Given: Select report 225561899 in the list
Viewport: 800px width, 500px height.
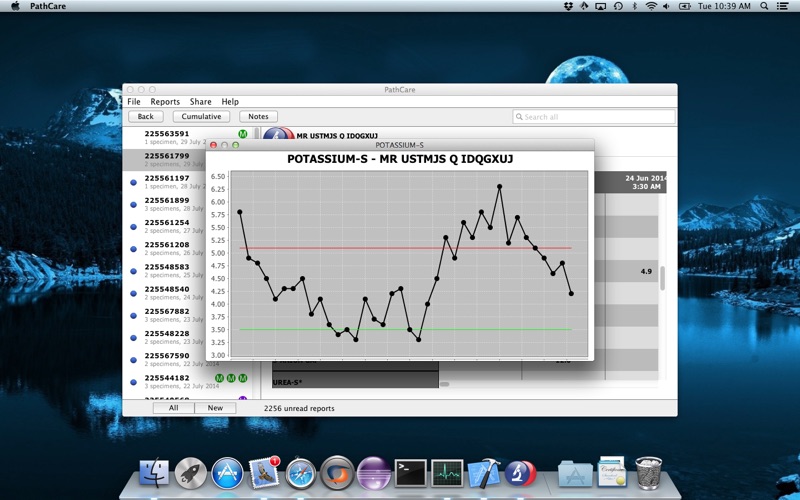Looking at the screenshot, I should tap(164, 204).
